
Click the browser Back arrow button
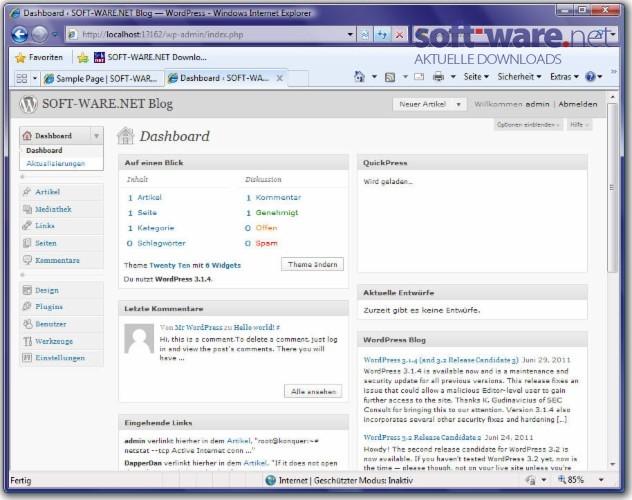(x=19, y=34)
